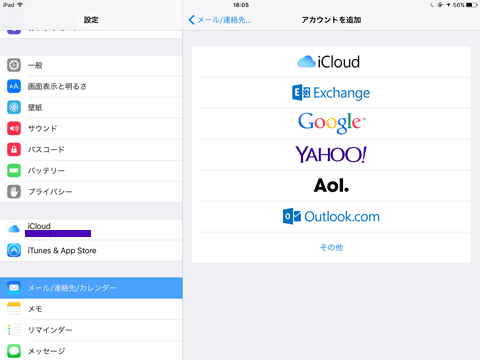This screenshot has height=360, width=480.
Task: Open the iCloud cloud icon in sidebar
Action: click(14, 229)
